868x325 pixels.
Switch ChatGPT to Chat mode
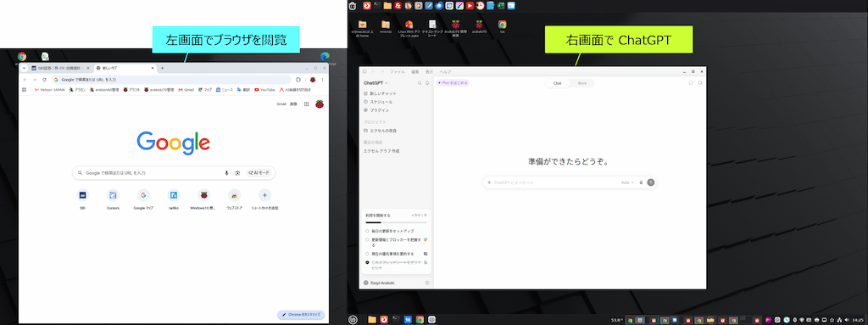(x=558, y=83)
